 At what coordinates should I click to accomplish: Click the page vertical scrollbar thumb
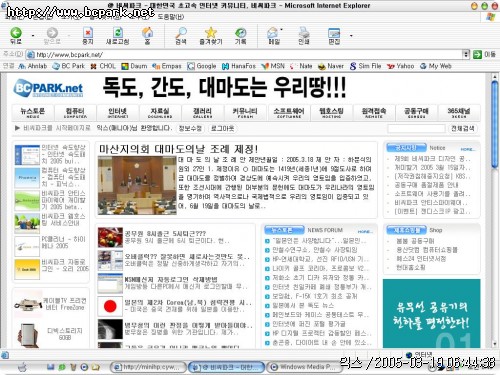click(495, 123)
